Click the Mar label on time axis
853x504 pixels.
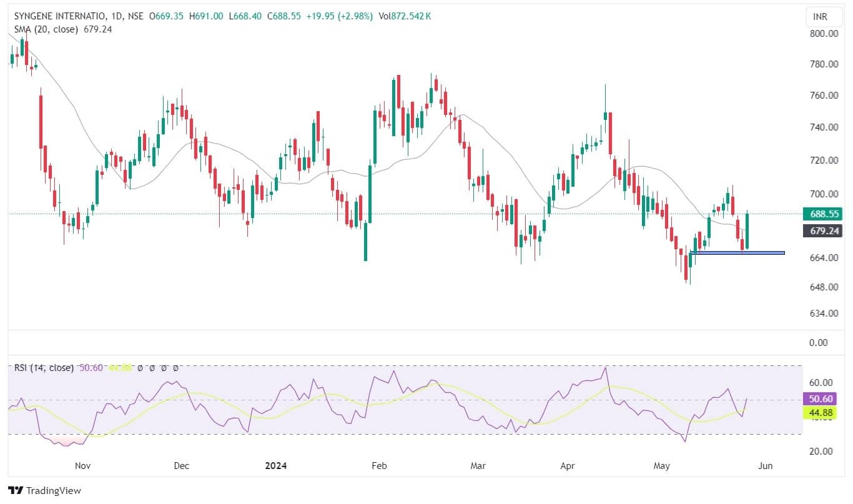click(478, 466)
